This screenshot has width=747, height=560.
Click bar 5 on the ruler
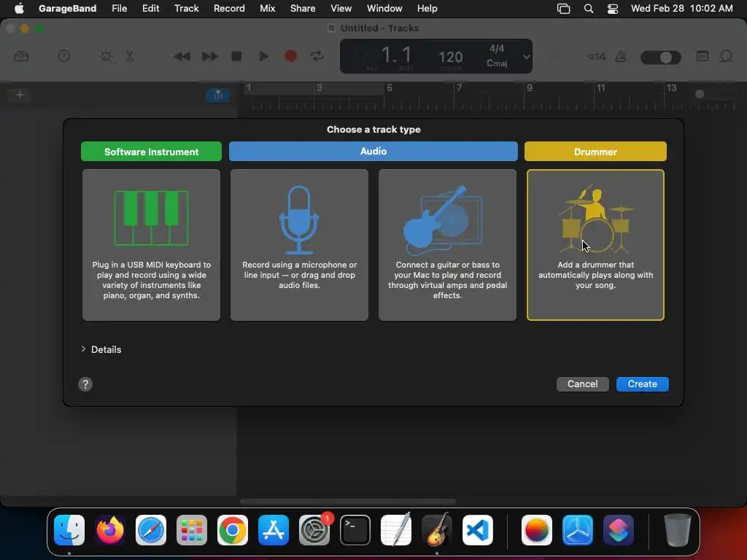click(x=390, y=88)
